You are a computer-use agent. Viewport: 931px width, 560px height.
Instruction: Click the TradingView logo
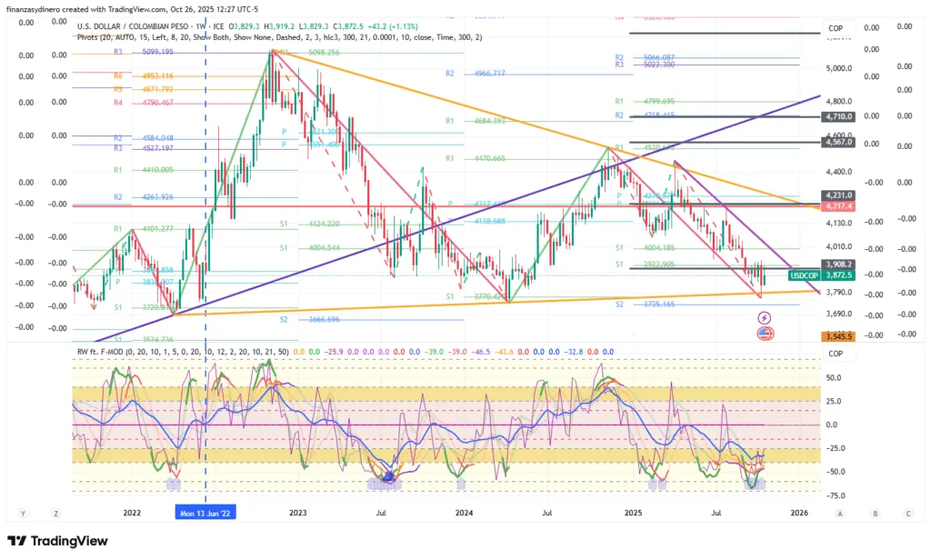click(57, 542)
